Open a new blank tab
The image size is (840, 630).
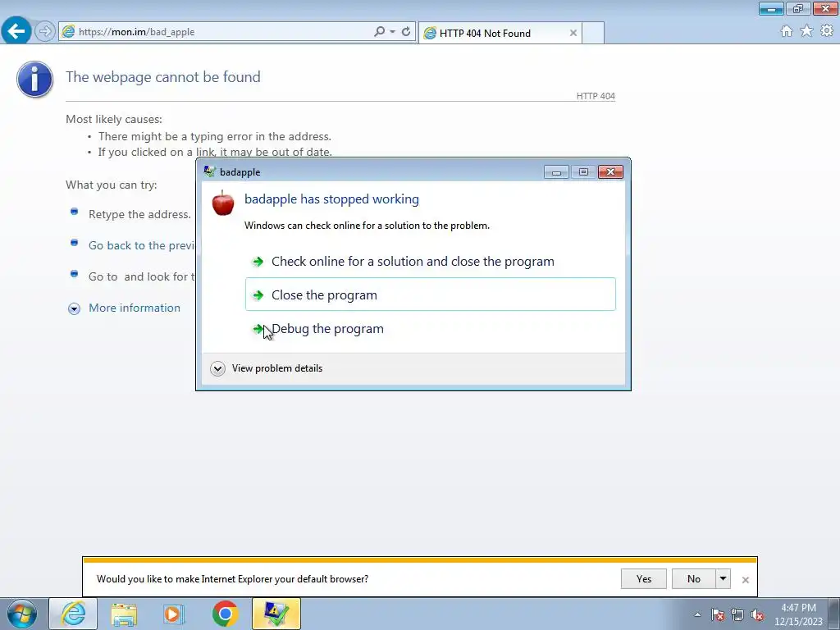pyautogui.click(x=593, y=33)
